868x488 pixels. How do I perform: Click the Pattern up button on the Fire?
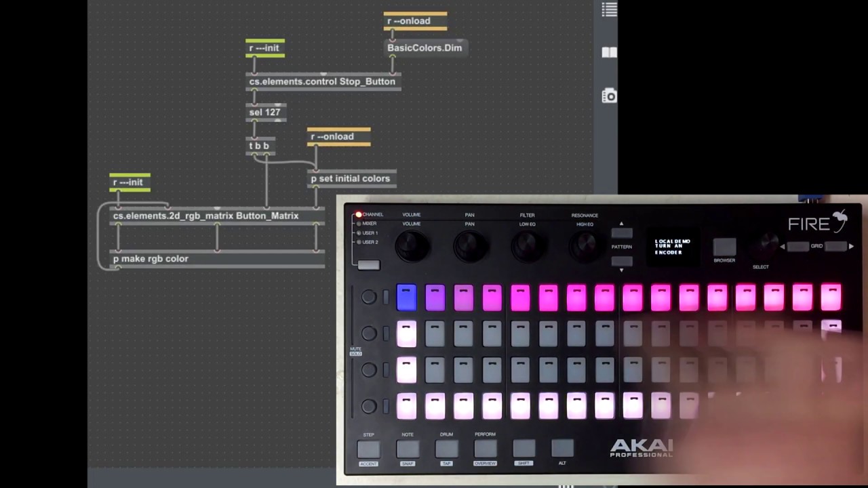point(622,232)
